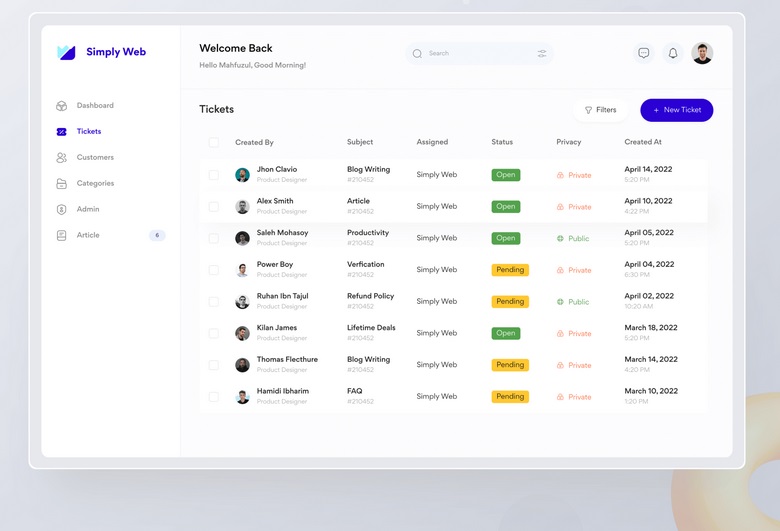Screen dimensions: 780x531
Task: Select the checkbox for Power Boy's ticket
Action: coord(214,270)
